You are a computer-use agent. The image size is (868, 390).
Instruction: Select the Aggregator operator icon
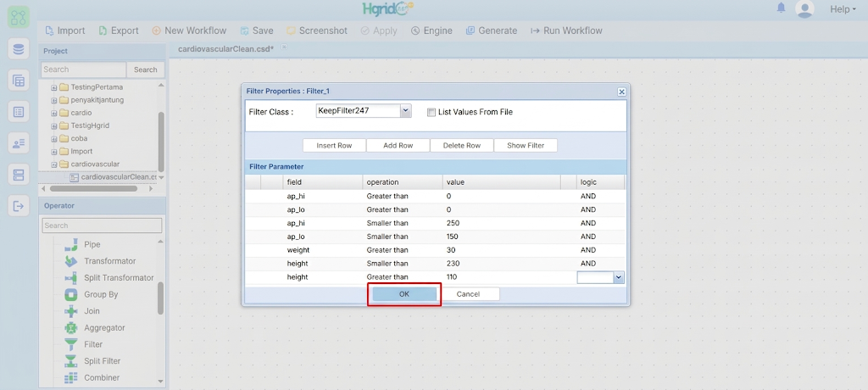point(71,328)
